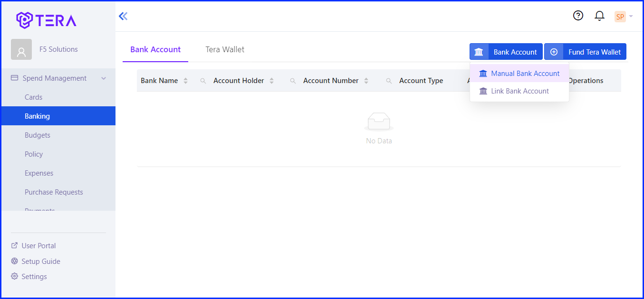Click the TERA logo

click(x=46, y=20)
